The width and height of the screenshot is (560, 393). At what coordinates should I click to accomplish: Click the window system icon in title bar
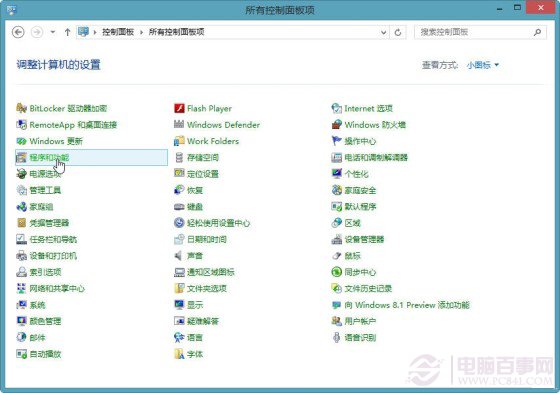pos(11,10)
